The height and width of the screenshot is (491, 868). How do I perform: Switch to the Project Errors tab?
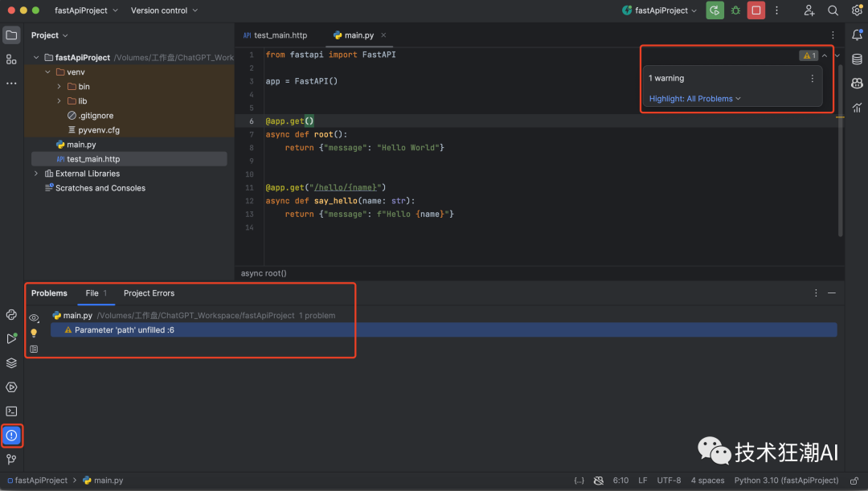[149, 293]
